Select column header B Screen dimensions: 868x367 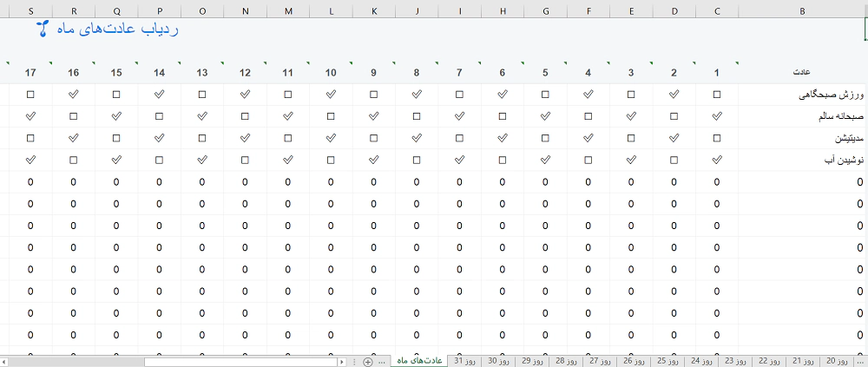tap(803, 10)
